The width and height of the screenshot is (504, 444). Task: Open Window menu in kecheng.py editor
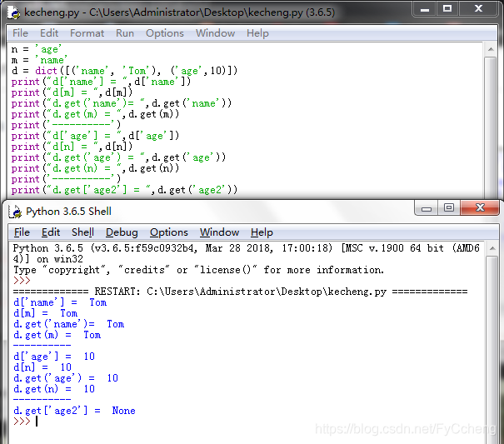tap(216, 33)
